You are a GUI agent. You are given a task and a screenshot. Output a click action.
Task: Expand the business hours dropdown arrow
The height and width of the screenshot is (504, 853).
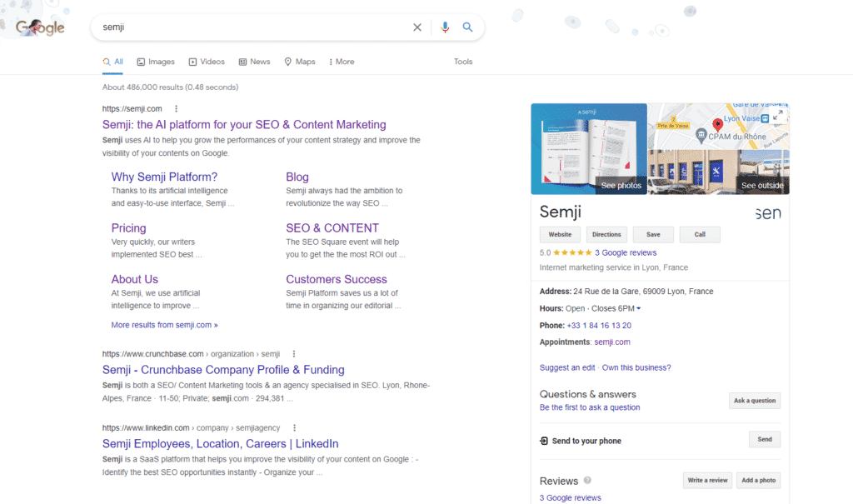[639, 308]
